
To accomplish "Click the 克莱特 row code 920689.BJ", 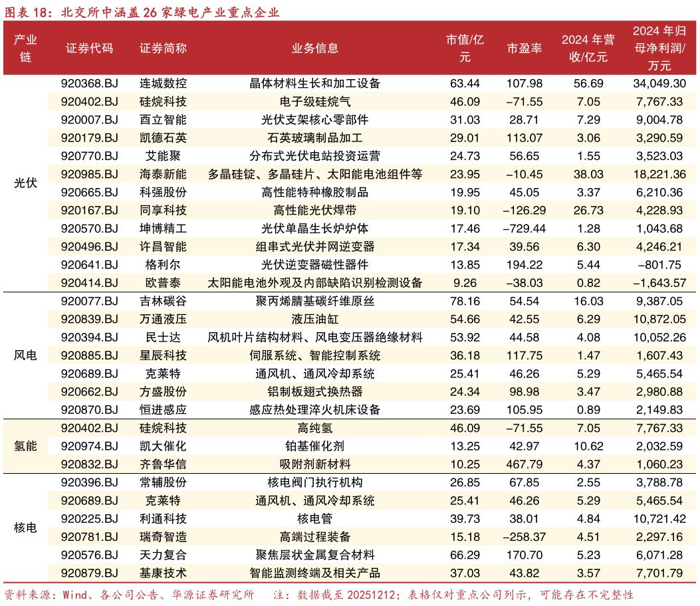I will (x=91, y=500).
